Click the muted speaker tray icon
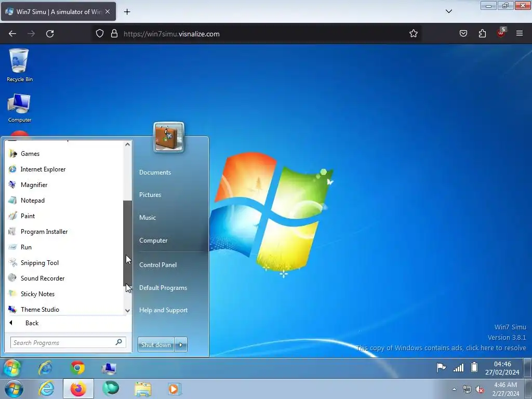The width and height of the screenshot is (532, 399). pos(480,390)
